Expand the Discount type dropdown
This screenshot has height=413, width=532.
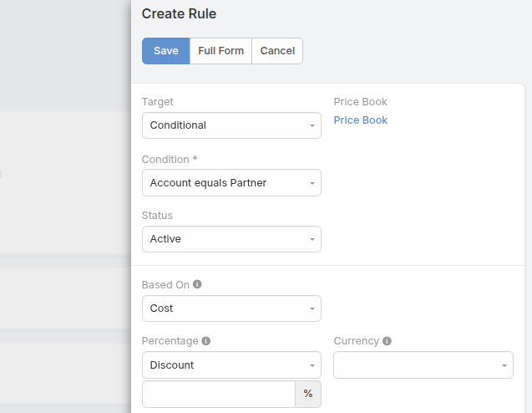click(x=231, y=365)
